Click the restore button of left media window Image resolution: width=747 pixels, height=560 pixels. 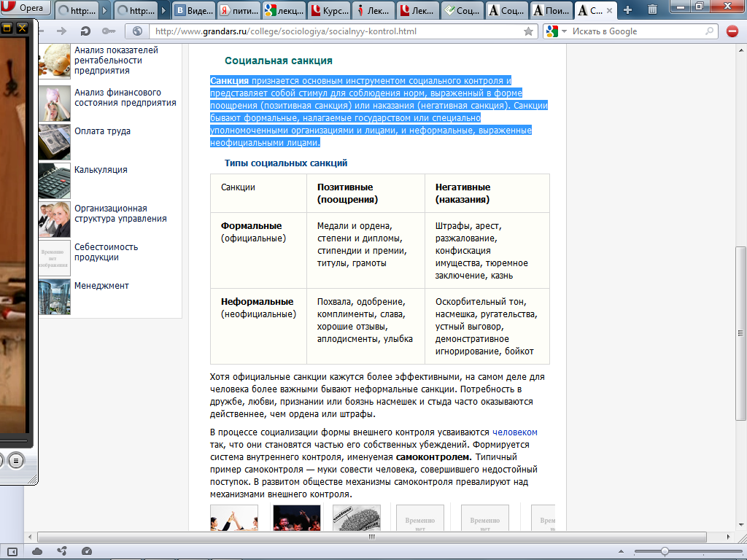pos(7,28)
